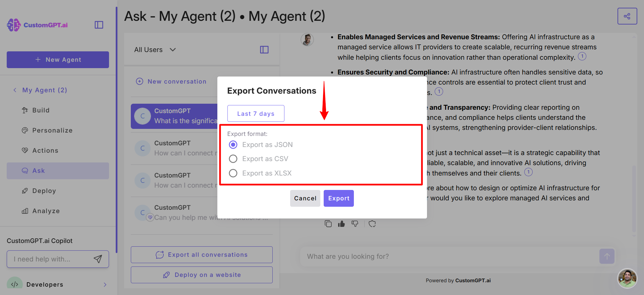Select Export as JSON radio button
644x295 pixels.
233,145
